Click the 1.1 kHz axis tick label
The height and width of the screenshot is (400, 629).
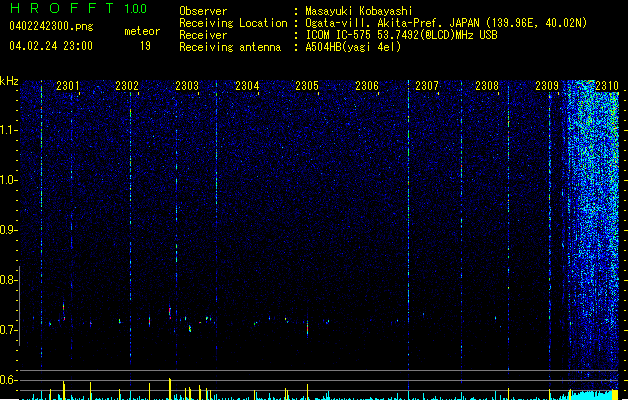9,130
